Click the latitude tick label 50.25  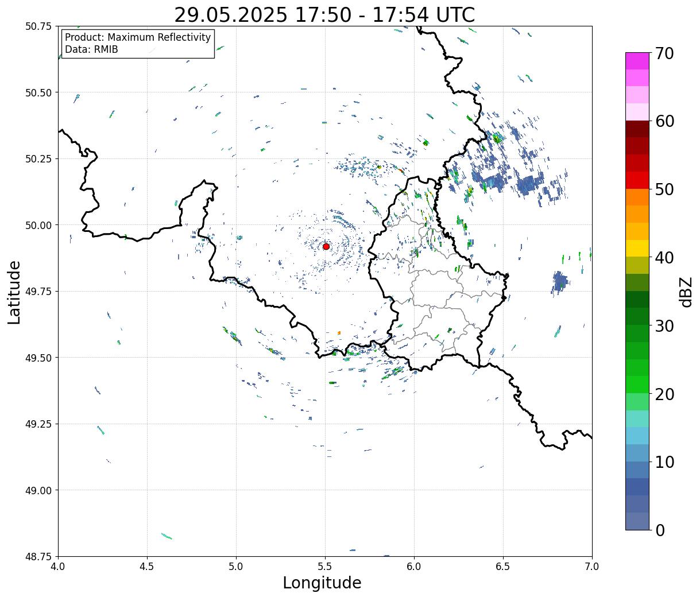pos(38,159)
